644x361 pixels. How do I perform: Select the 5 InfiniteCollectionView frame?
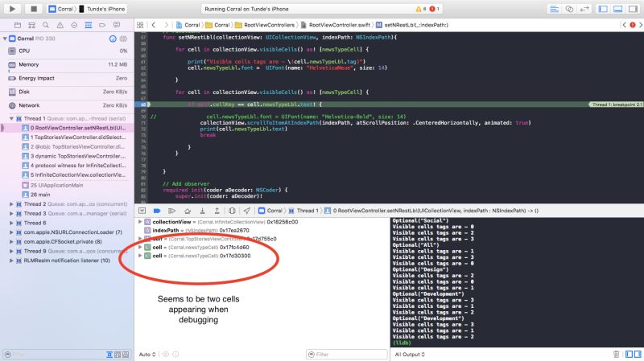[73, 174]
